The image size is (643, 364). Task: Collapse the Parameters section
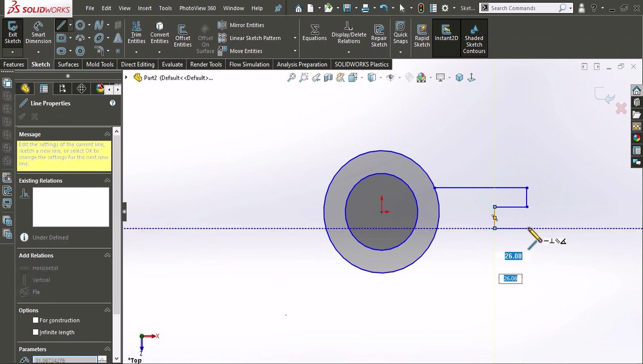(107, 349)
